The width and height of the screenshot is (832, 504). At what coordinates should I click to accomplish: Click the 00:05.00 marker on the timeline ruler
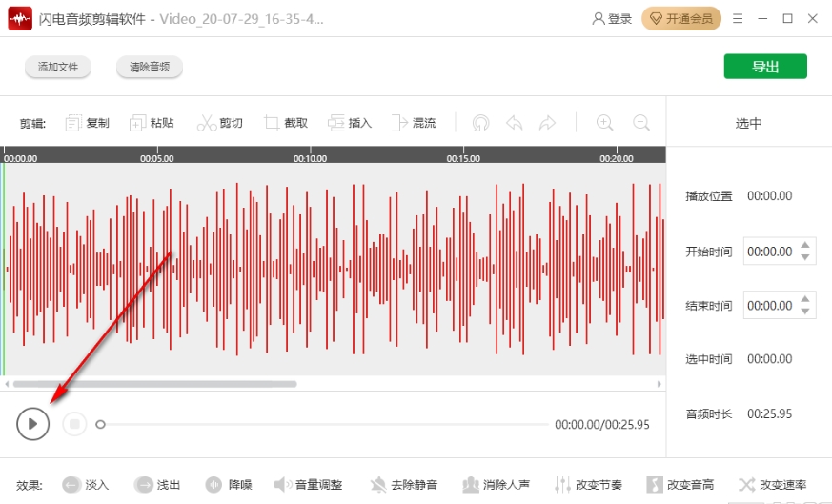(156, 158)
